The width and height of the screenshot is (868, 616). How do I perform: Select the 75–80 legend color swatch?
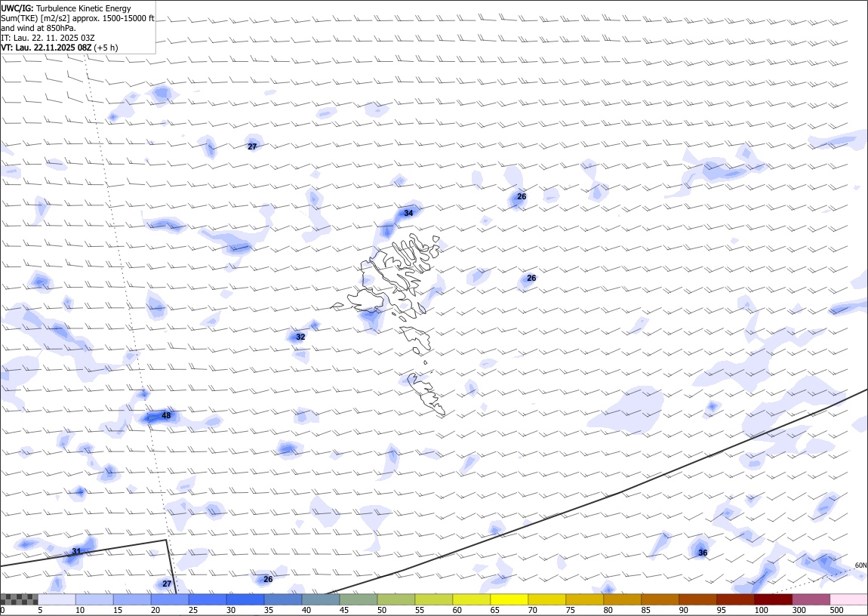coord(584,599)
